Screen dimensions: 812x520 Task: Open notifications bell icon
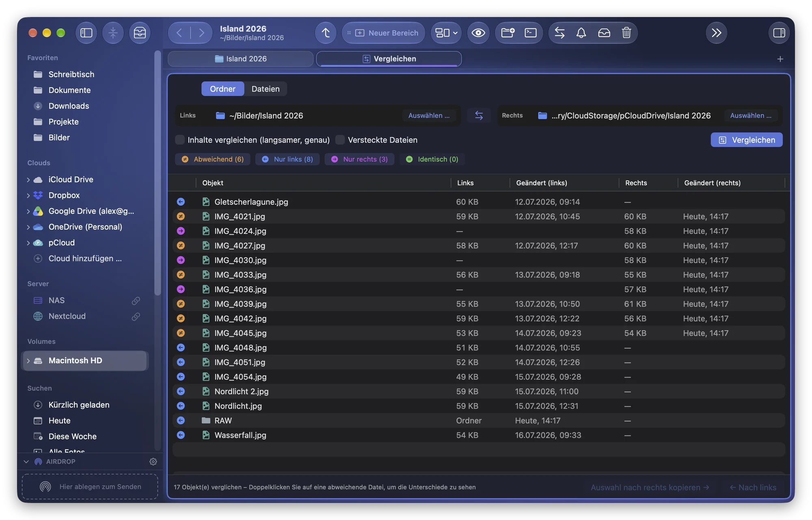[x=581, y=33]
